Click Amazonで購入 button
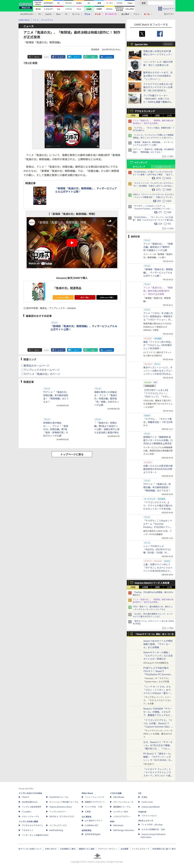Viewport: 194px width, 868px height. [x=63, y=298]
